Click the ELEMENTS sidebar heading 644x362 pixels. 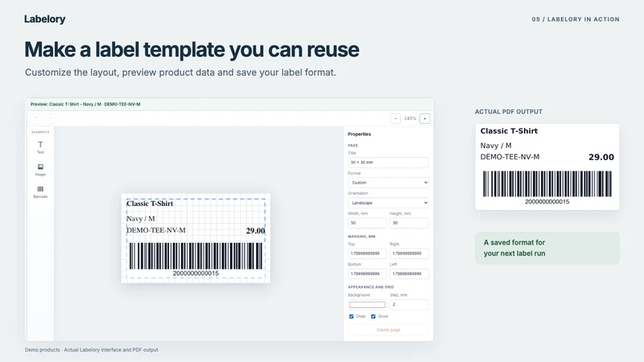[x=40, y=132]
